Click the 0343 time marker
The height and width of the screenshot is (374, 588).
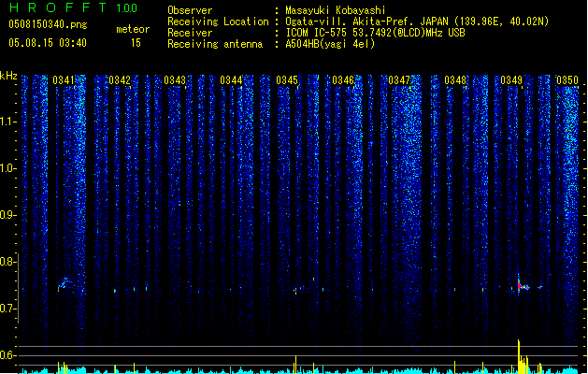coord(175,80)
